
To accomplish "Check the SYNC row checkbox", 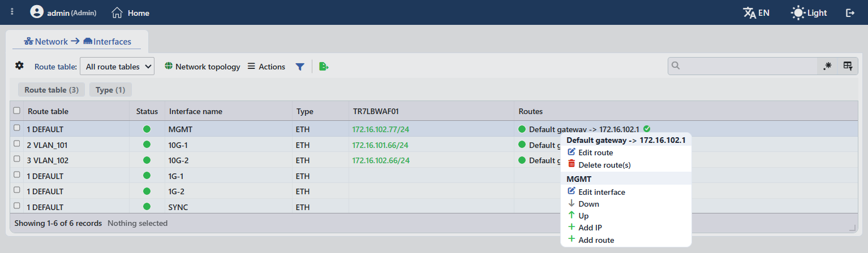I will (16, 207).
